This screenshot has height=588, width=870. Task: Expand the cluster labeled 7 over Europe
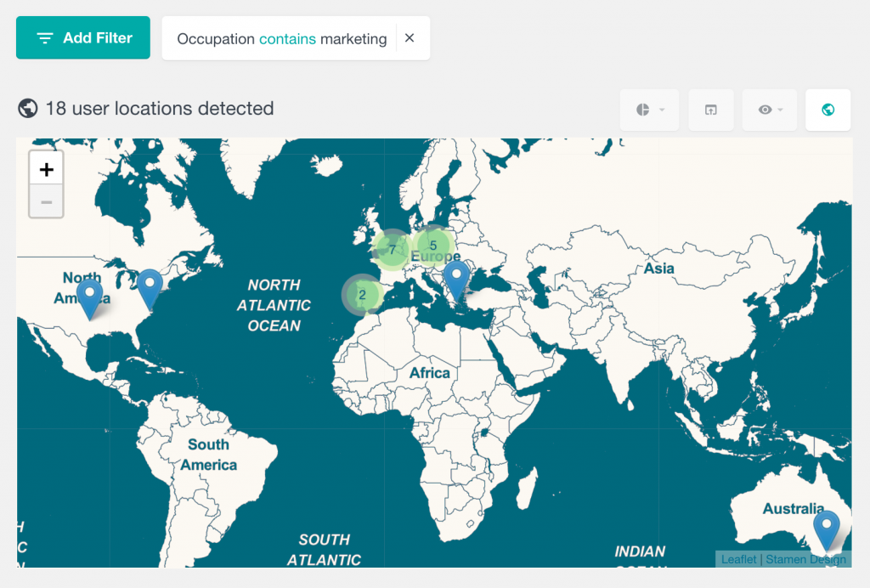coord(392,250)
